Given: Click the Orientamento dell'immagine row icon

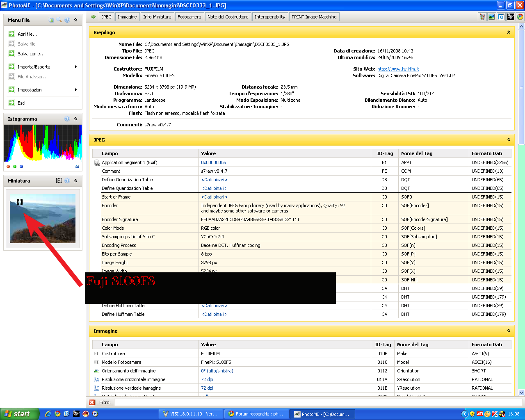Looking at the screenshot, I should point(96,371).
